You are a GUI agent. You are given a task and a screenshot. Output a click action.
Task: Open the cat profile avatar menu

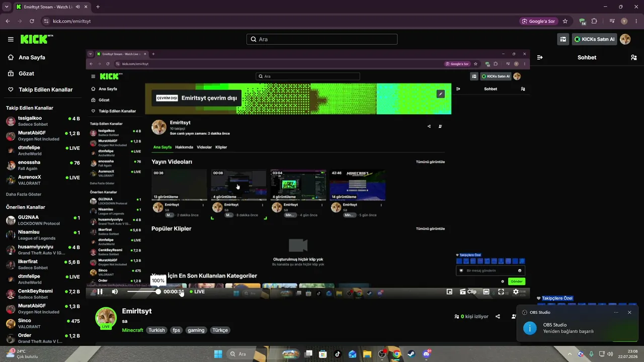625,39
